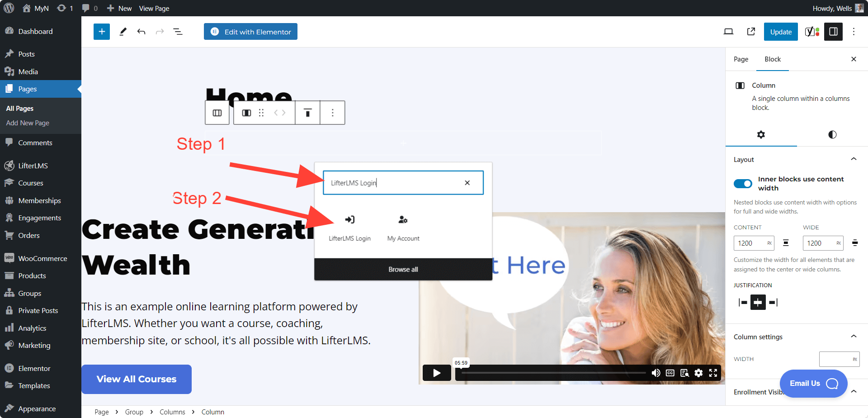This screenshot has height=418, width=868.
Task: Clear the block search field
Action: (x=467, y=183)
